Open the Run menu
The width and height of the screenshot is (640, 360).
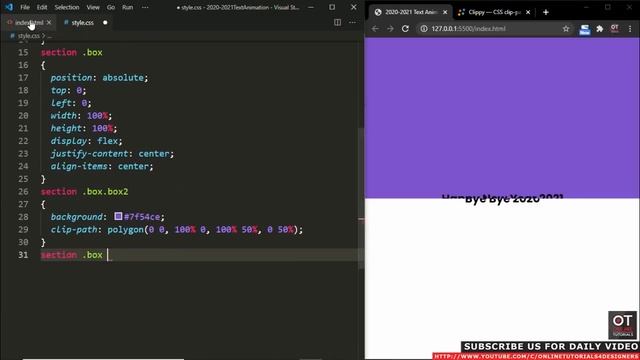point(127,7)
